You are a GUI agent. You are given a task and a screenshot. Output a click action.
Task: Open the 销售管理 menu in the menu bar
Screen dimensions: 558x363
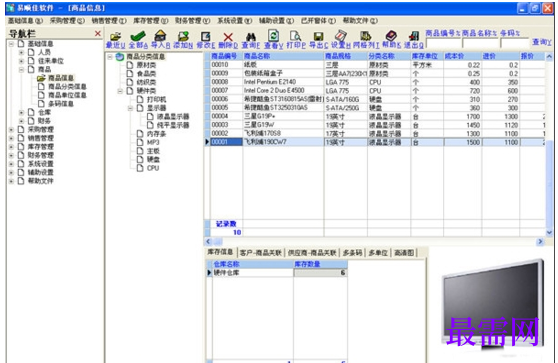109,21
